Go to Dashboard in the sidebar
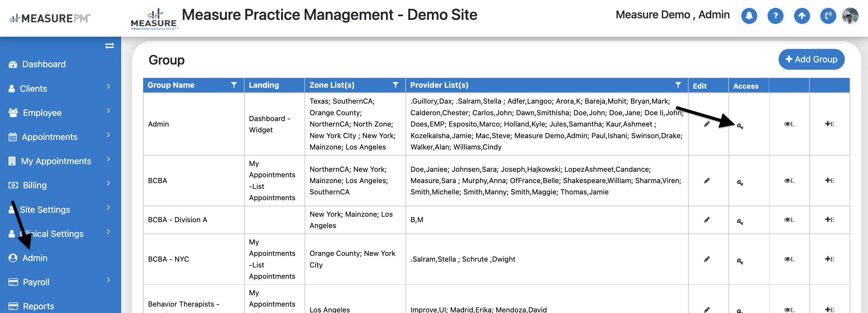The height and width of the screenshot is (313, 868). [44, 64]
